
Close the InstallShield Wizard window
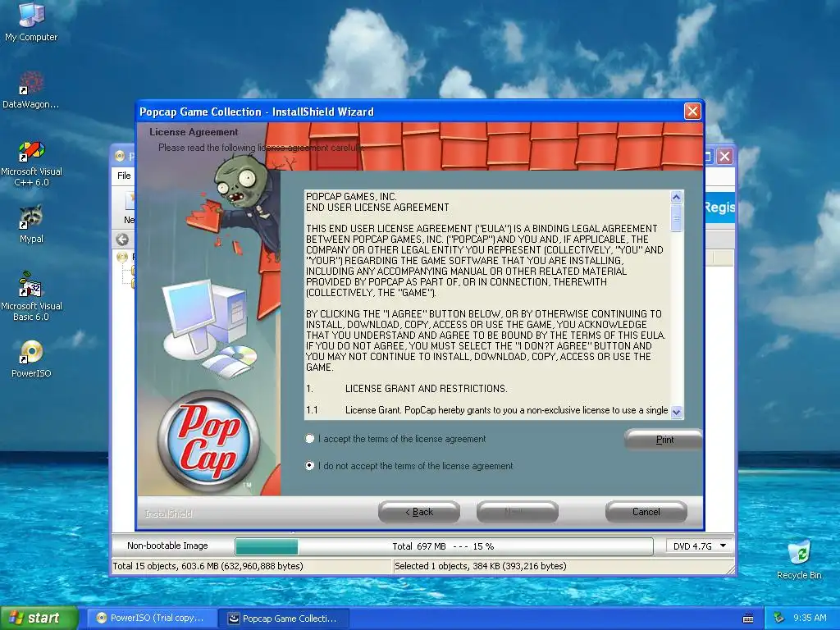click(692, 112)
